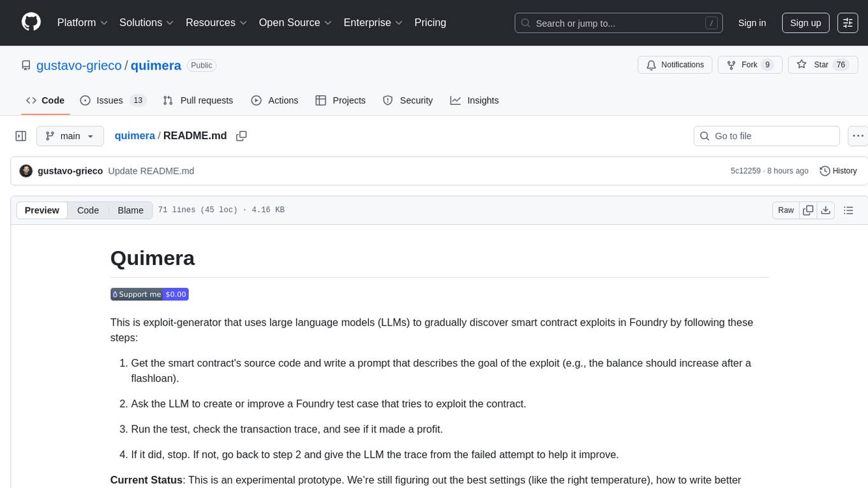The image size is (868, 488).
Task: Expand the Open Source menu
Action: point(296,22)
